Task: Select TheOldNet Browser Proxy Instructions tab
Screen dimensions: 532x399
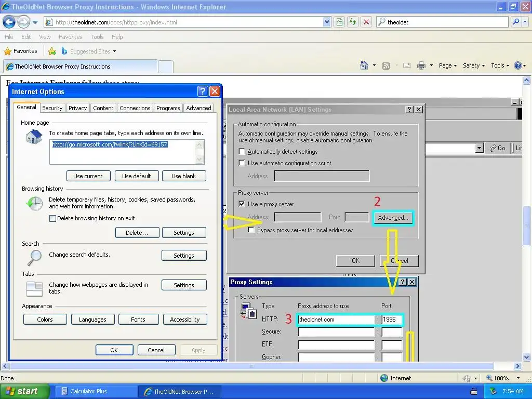Action: point(81,66)
